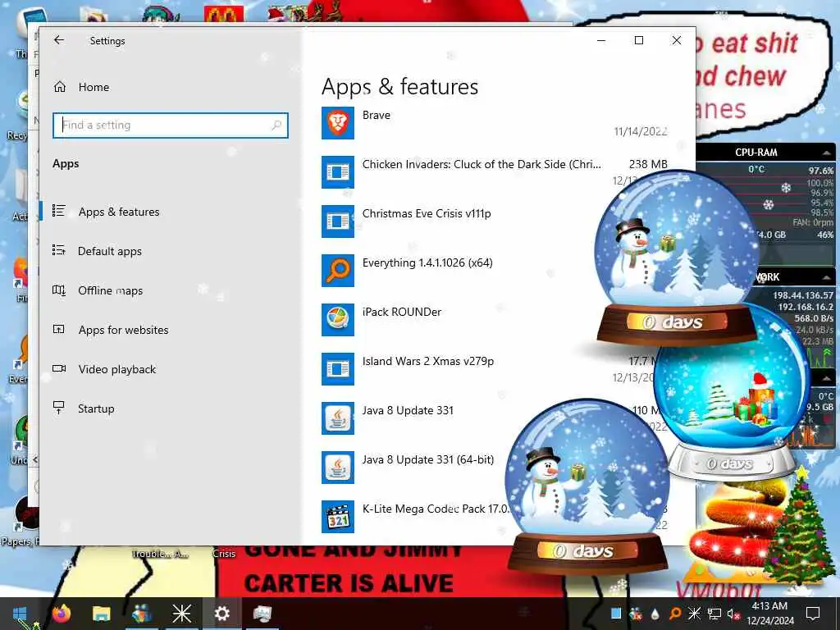The height and width of the screenshot is (630, 840).
Task: Click the 198.44.136.57 IP address in gadget
Action: click(802, 295)
